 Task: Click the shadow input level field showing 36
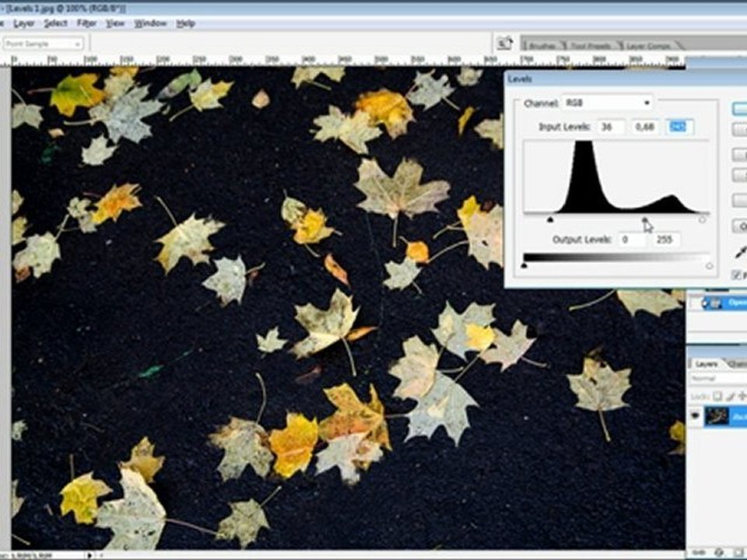612,127
